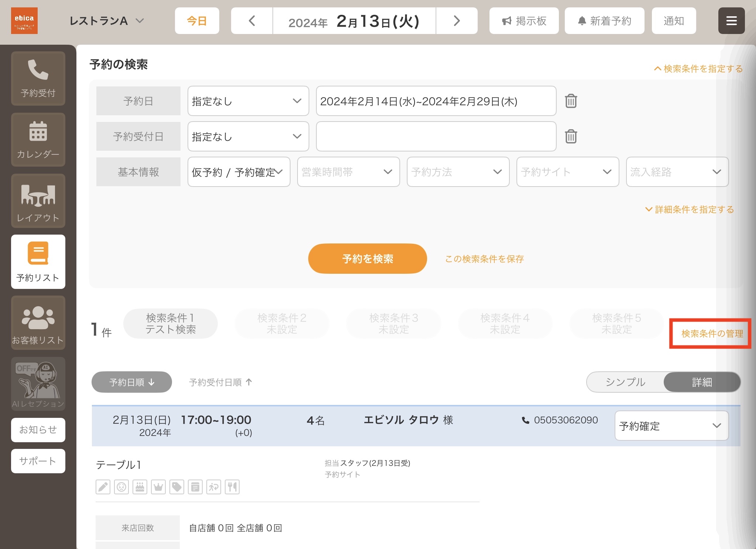Click 17:00~19:00 reservation time

[x=216, y=420]
